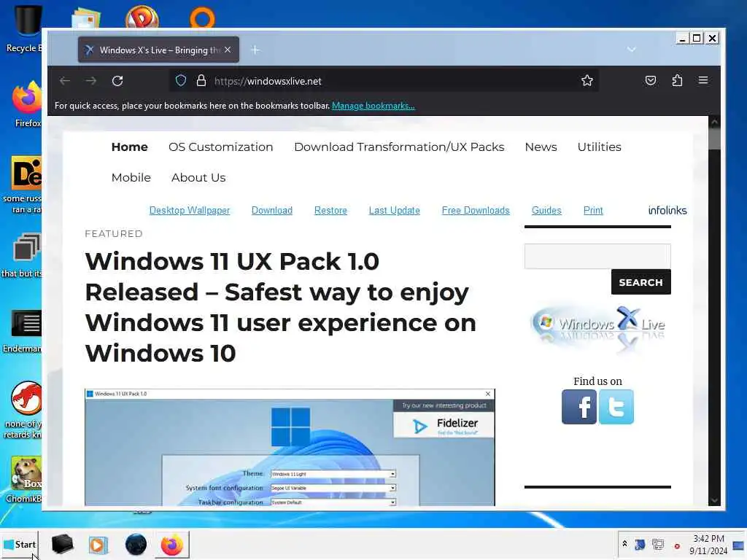The height and width of the screenshot is (560, 747).
Task: Select the Windows X's Live tab
Action: tap(158, 50)
